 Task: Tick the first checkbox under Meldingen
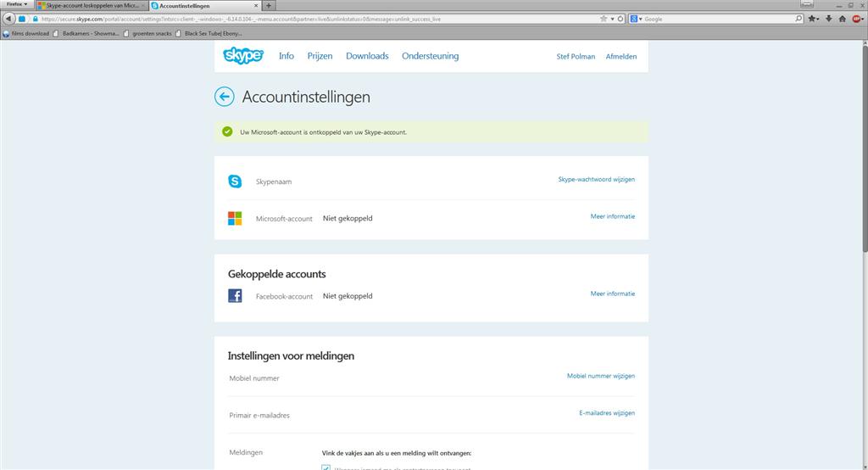coord(326,467)
